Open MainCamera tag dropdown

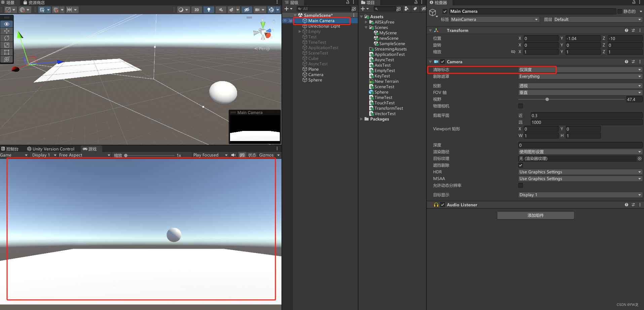click(x=495, y=20)
